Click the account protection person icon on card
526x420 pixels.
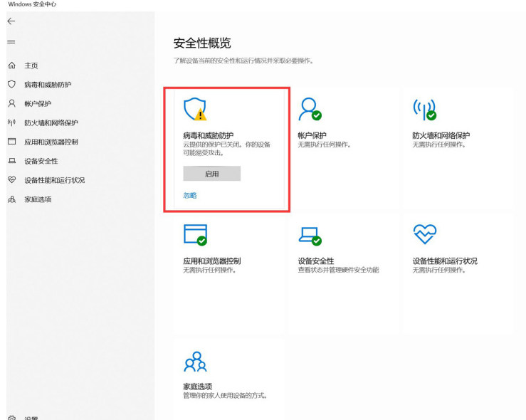point(310,109)
